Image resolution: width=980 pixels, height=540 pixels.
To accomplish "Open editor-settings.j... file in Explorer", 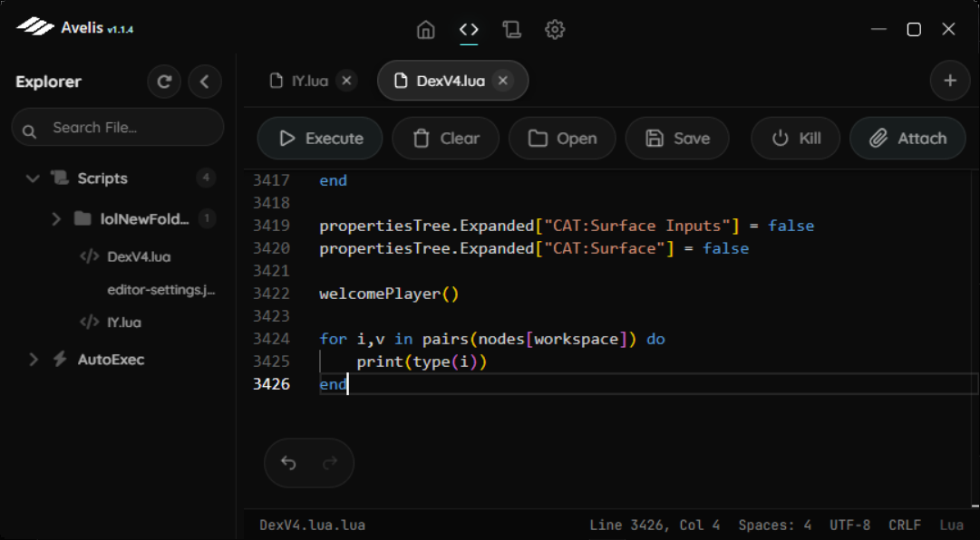I will (x=160, y=290).
